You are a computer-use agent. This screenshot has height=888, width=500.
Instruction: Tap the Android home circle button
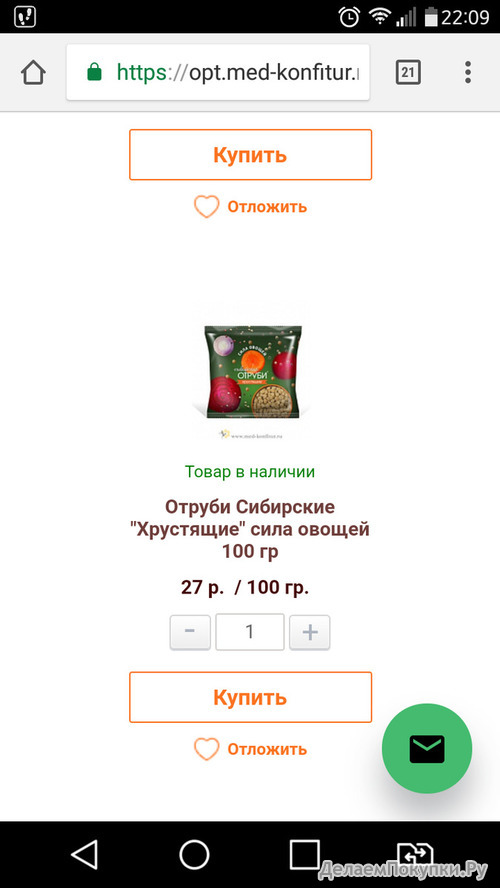(x=194, y=854)
